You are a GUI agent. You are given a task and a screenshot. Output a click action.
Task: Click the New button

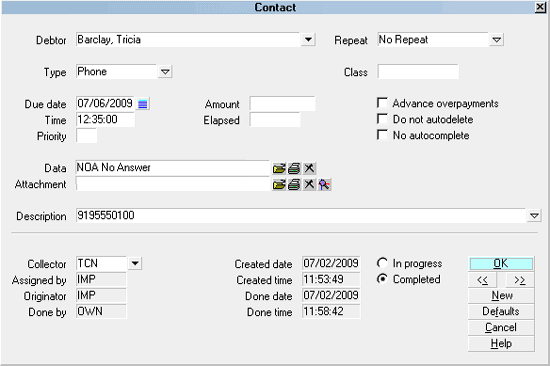[x=501, y=295]
